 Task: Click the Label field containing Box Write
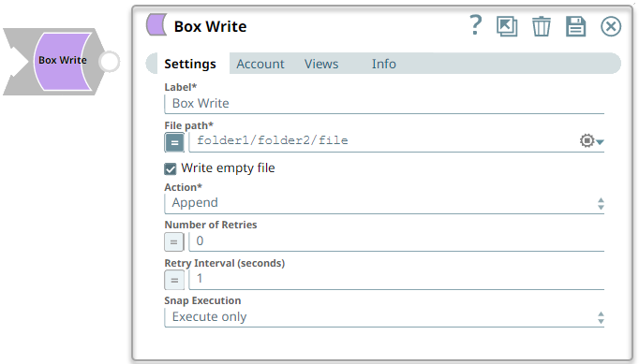pos(384,104)
